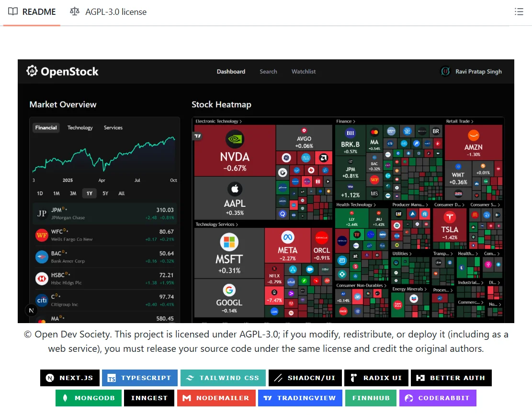Open the TradingView badge
This screenshot has height=415, width=532.
tap(300, 398)
